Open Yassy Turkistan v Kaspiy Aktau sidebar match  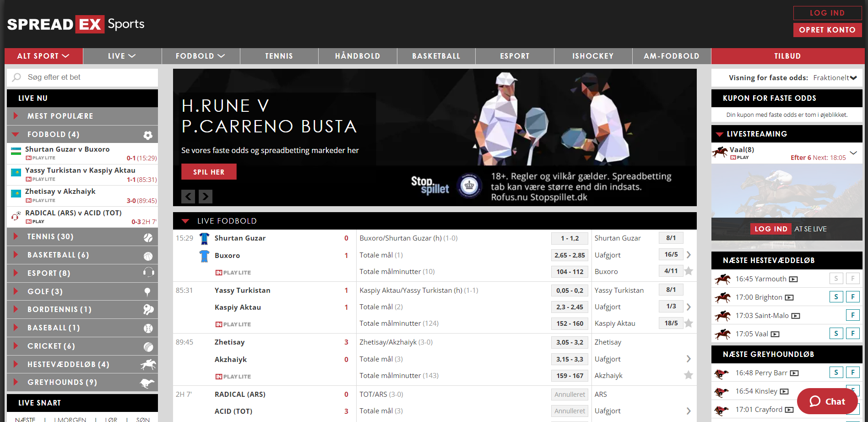pos(82,175)
